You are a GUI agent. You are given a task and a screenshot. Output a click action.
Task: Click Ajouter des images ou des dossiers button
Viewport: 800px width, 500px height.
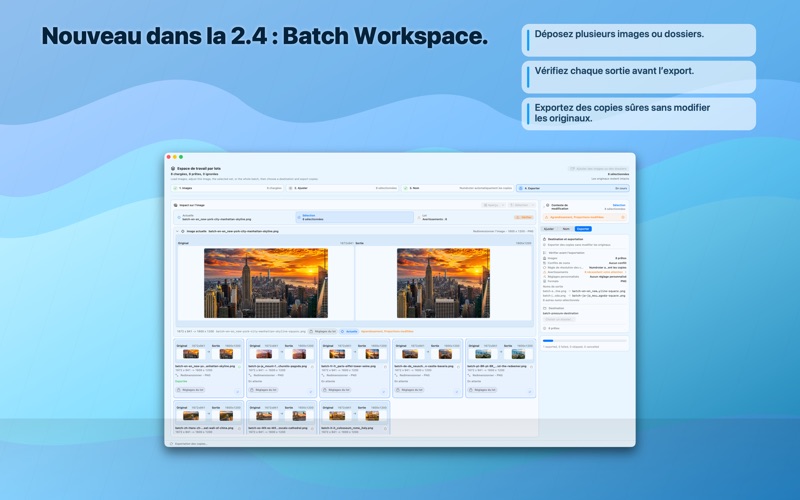598,168
